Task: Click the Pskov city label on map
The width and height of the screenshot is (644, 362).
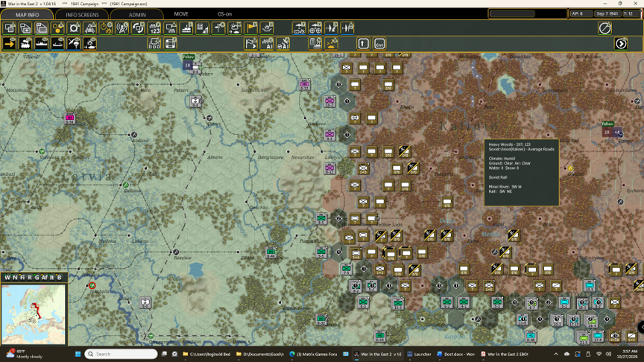Action: pyautogui.click(x=189, y=57)
